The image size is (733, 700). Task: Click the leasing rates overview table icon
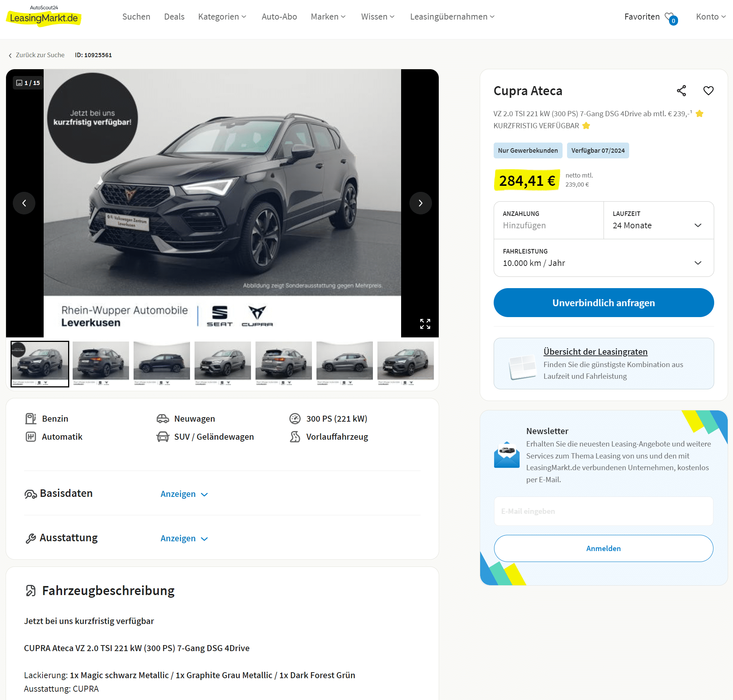pos(523,367)
